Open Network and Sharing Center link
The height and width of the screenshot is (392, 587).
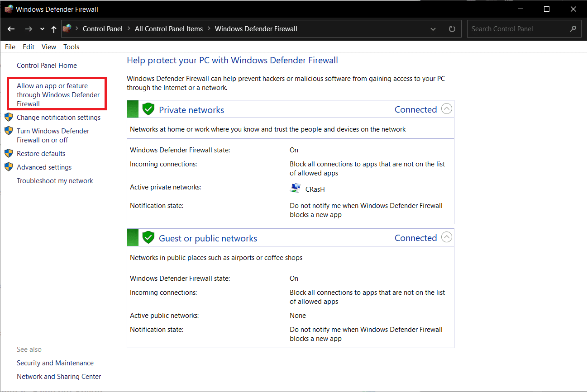(x=59, y=377)
